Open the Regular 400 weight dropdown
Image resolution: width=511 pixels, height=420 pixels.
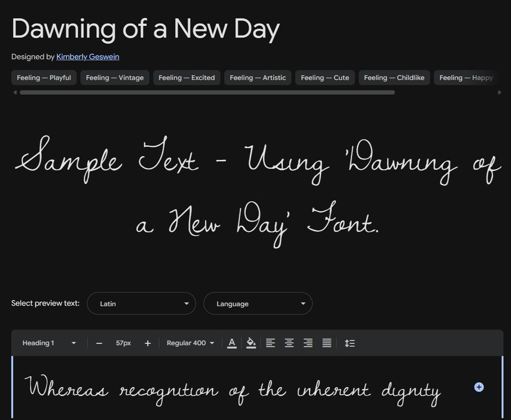tap(191, 343)
